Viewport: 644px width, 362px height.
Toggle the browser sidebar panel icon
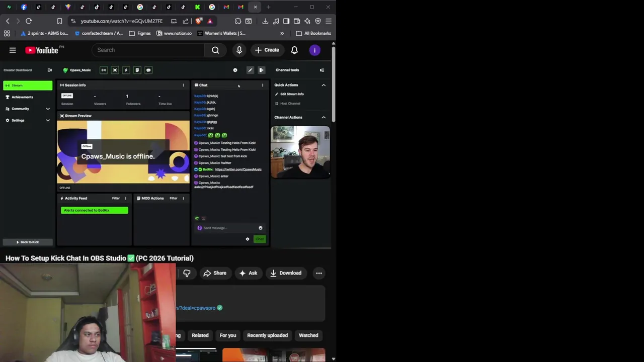pos(286,21)
